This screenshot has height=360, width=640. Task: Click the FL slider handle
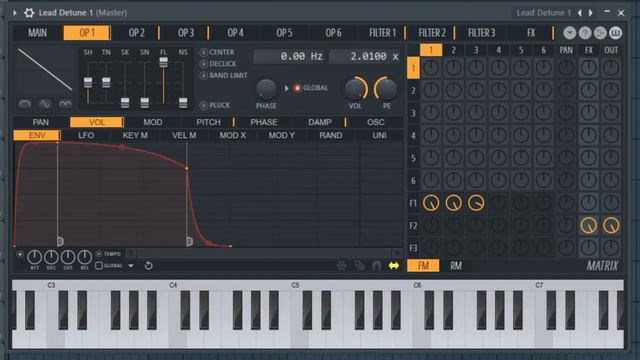click(163, 62)
